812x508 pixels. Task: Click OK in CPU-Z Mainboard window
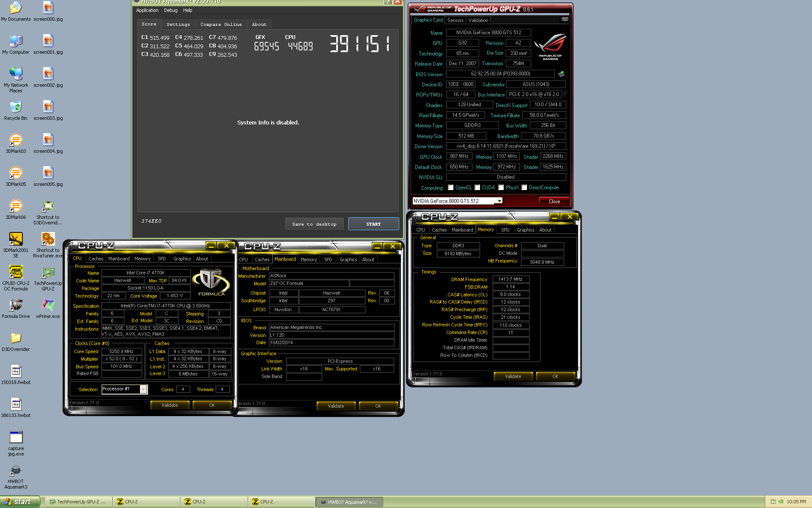[x=378, y=406]
